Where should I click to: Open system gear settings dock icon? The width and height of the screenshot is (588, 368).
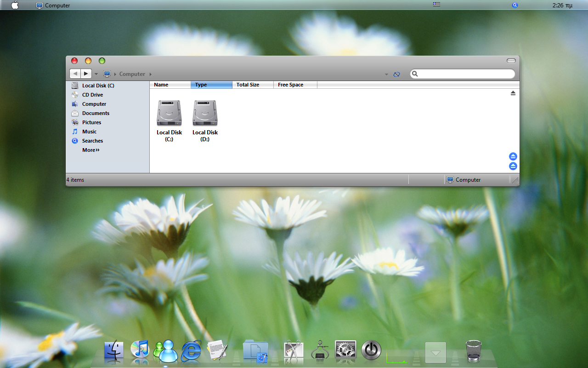pyautogui.click(x=346, y=350)
